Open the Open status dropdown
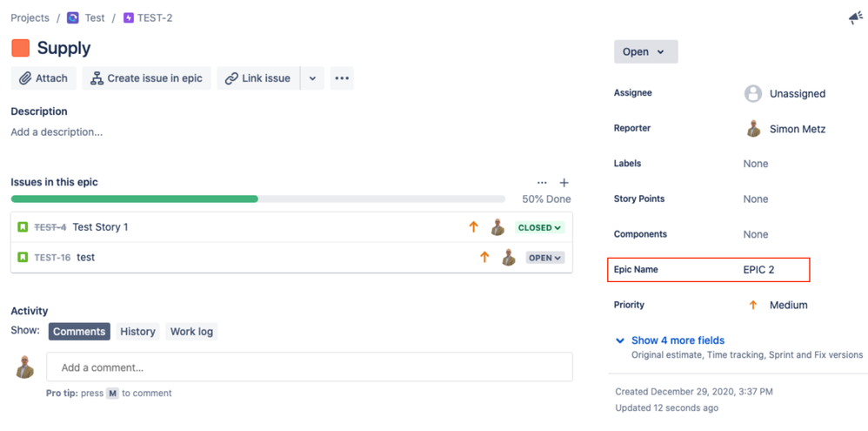The width and height of the screenshot is (868, 431). point(645,51)
